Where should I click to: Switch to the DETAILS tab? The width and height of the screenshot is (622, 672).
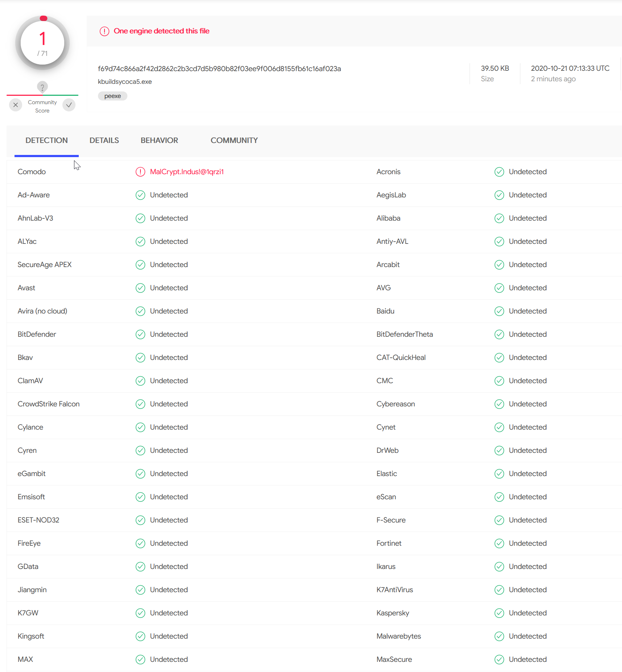pos(104,140)
